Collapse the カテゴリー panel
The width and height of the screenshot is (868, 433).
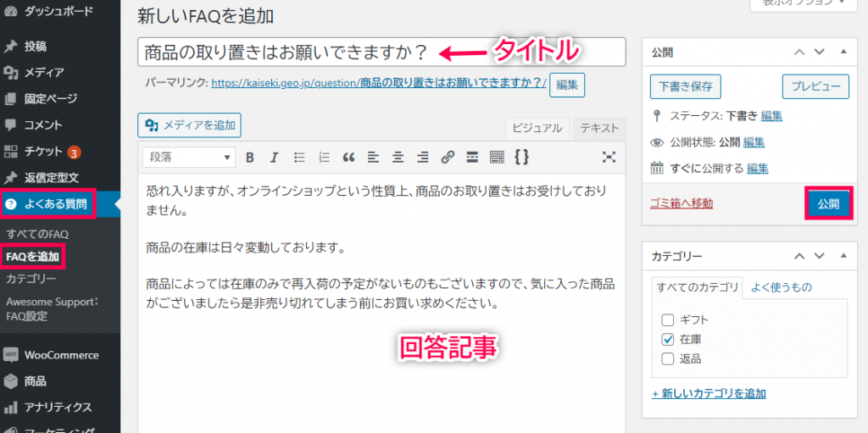[843, 255]
